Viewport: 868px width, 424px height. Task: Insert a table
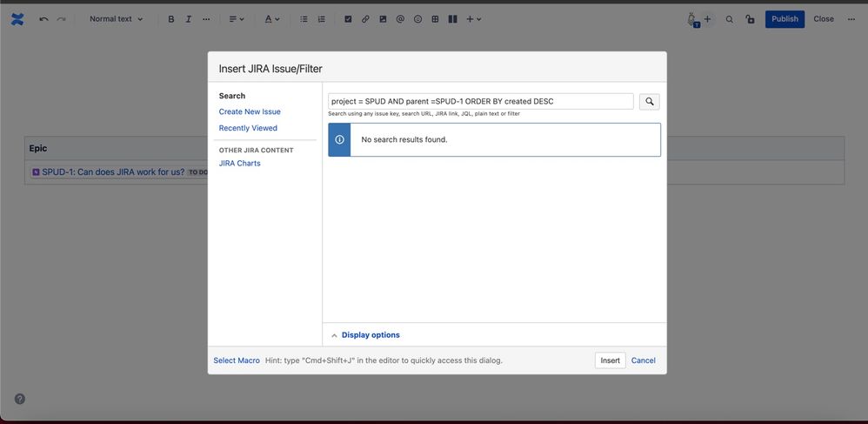(435, 19)
